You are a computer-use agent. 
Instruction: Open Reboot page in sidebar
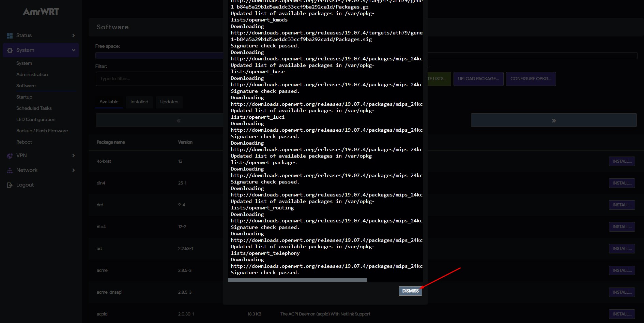coord(24,142)
